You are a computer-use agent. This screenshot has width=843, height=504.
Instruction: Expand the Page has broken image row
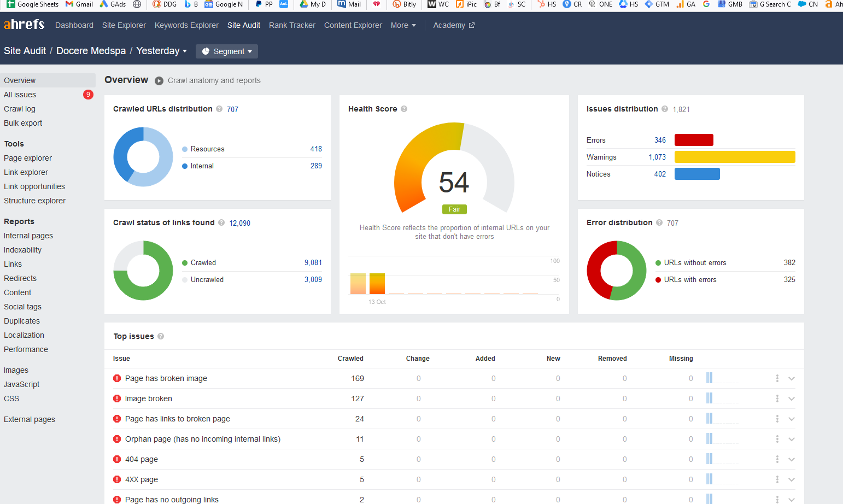791,378
